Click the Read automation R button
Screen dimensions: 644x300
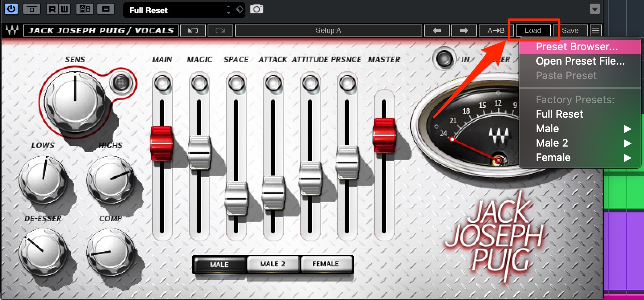(x=52, y=9)
